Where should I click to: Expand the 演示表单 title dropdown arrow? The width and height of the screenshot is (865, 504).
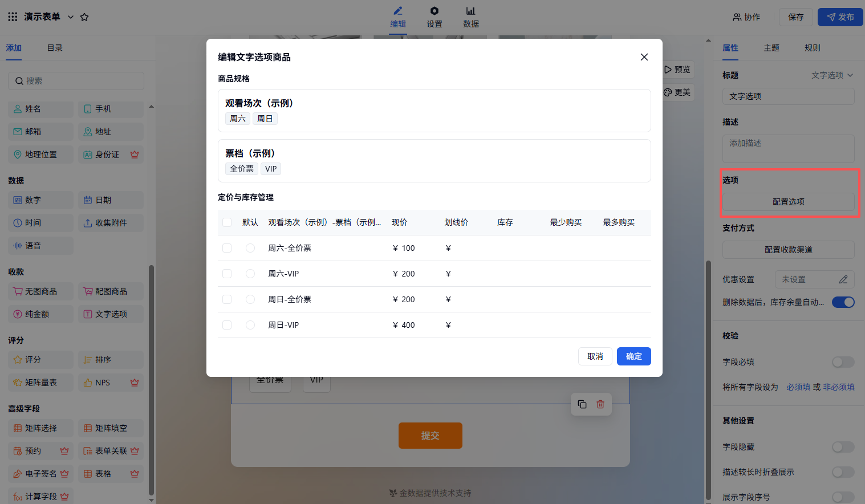point(71,17)
